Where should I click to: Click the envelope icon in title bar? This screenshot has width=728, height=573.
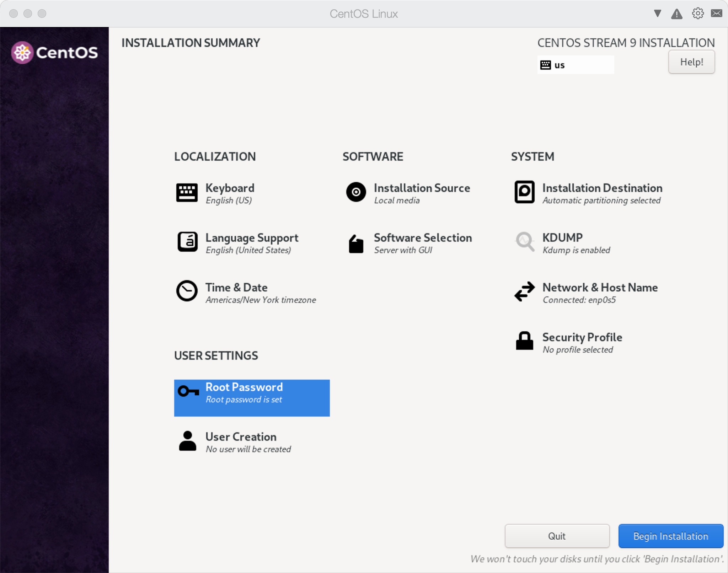(716, 14)
